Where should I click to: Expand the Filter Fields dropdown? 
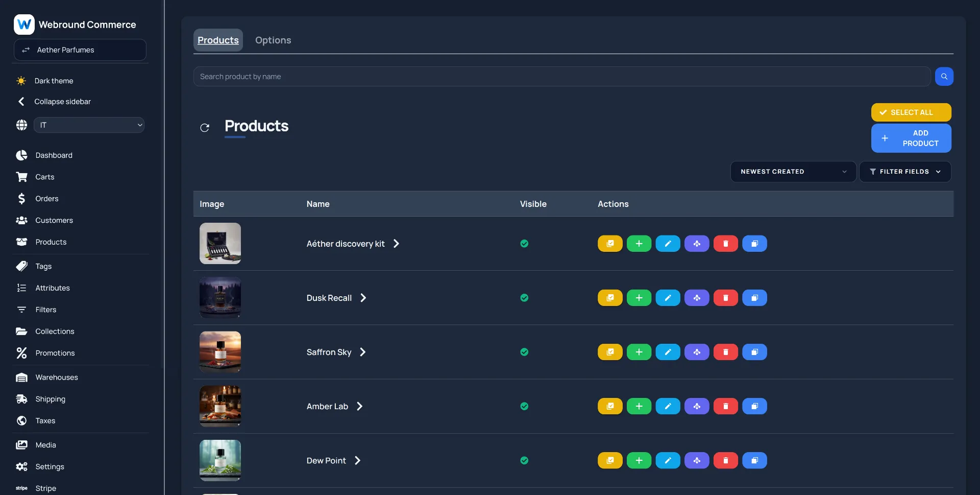click(x=905, y=172)
